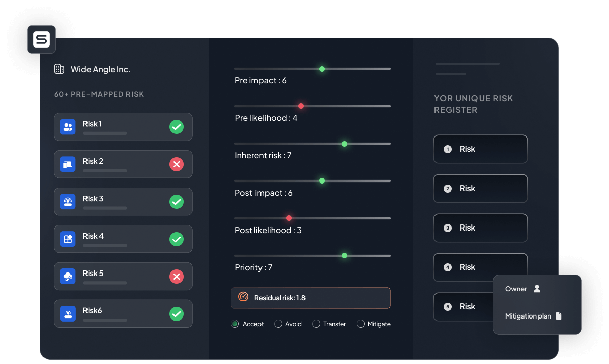Choose the Transfer radio option
Image resolution: width=609 pixels, height=364 pixels.
click(x=316, y=324)
